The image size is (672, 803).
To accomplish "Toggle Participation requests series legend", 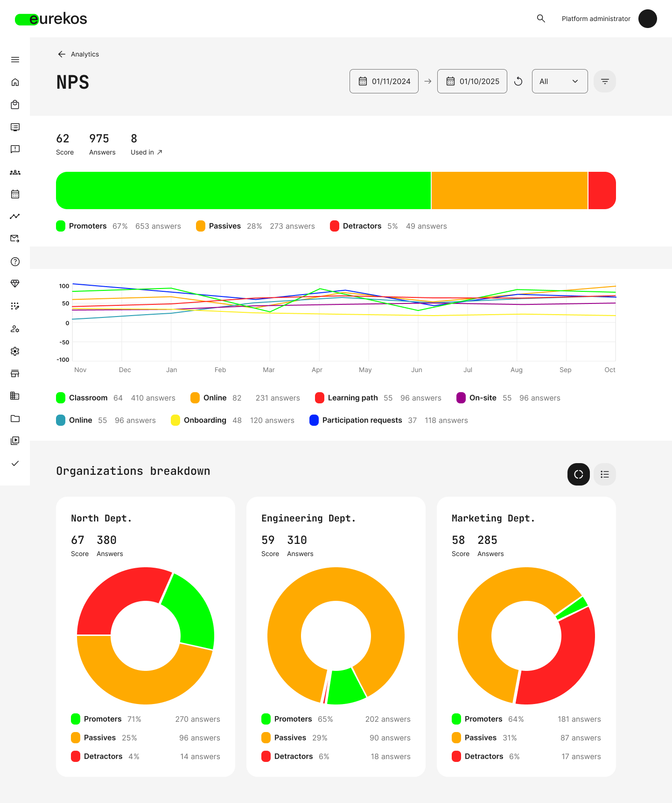I will (389, 420).
